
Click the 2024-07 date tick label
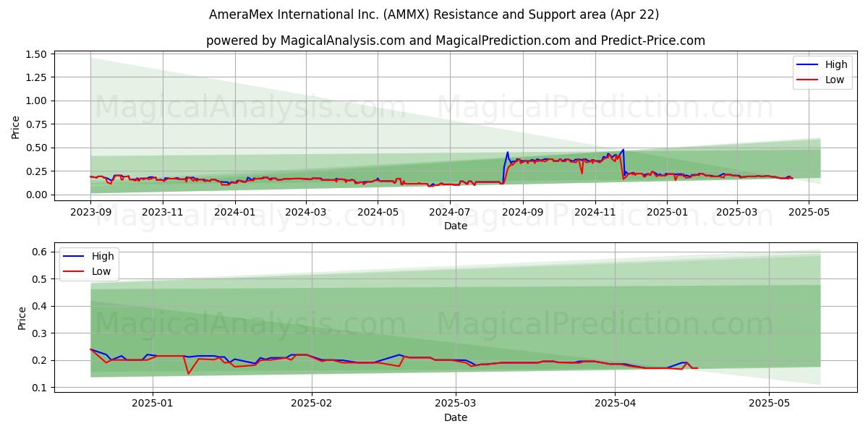tap(451, 212)
